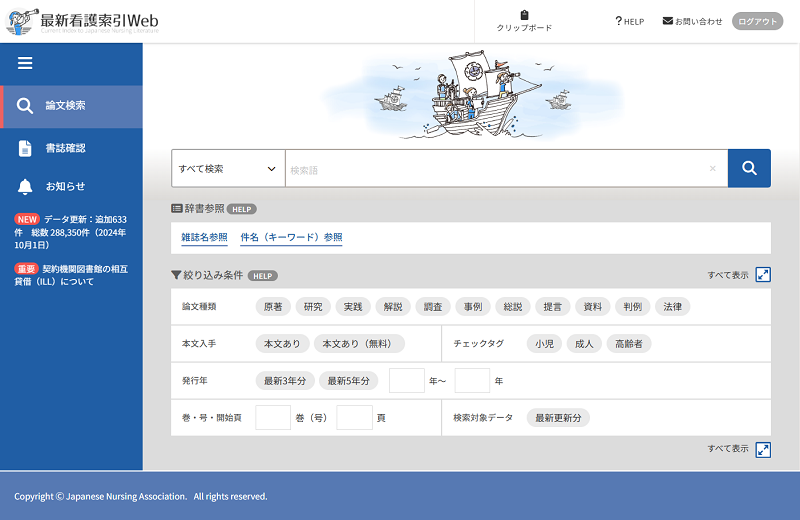Click the 最新看護索引Web logo
The image size is (800, 520).
click(x=83, y=21)
